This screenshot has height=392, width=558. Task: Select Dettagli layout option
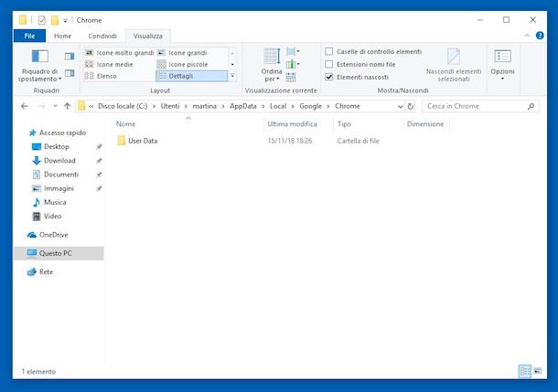click(191, 76)
